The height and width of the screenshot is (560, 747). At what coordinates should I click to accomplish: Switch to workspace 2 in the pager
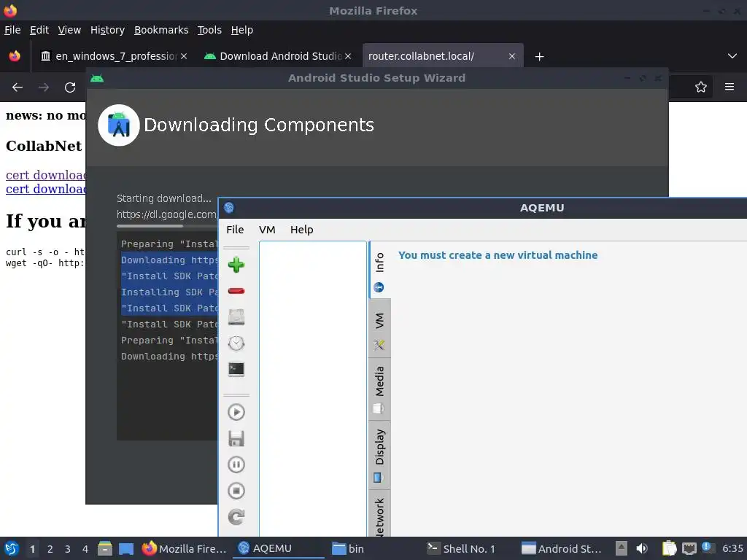[x=50, y=549]
